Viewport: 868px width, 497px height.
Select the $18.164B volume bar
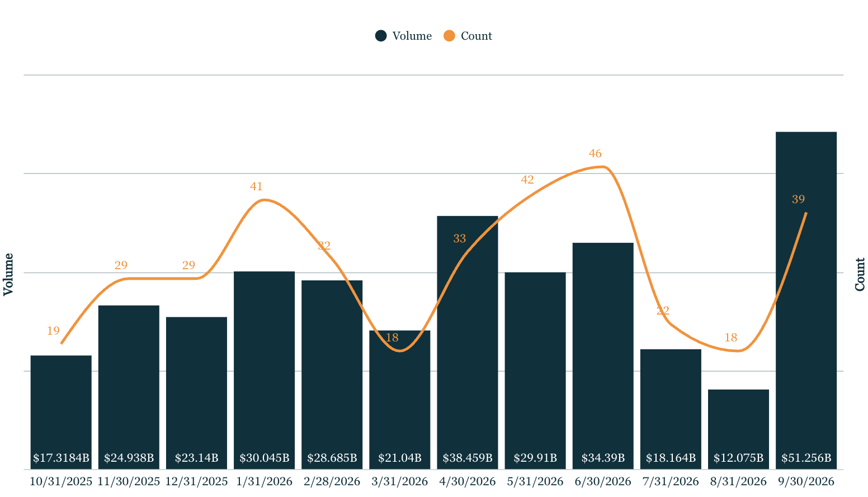tap(671, 409)
